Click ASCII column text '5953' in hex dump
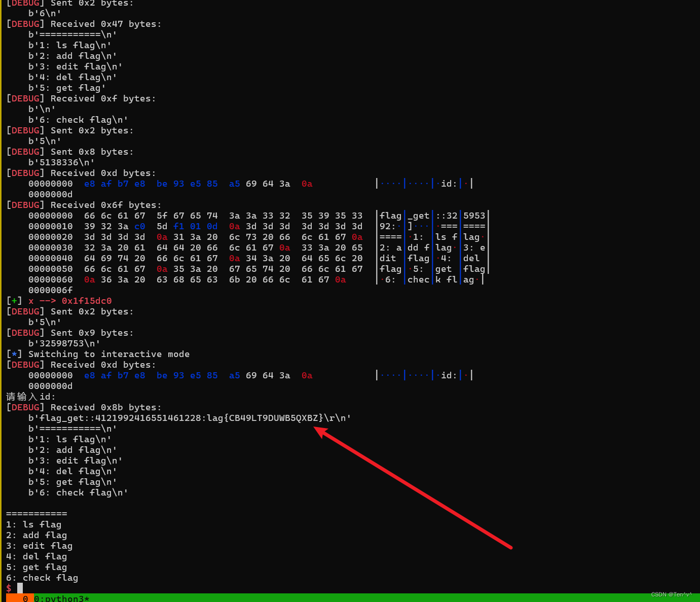The height and width of the screenshot is (602, 700). click(x=474, y=216)
